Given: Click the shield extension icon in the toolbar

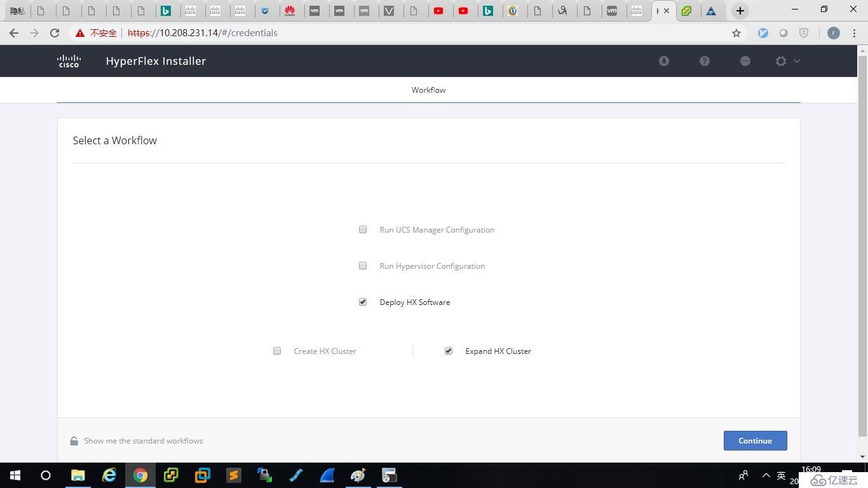Looking at the screenshot, I should click(x=804, y=33).
